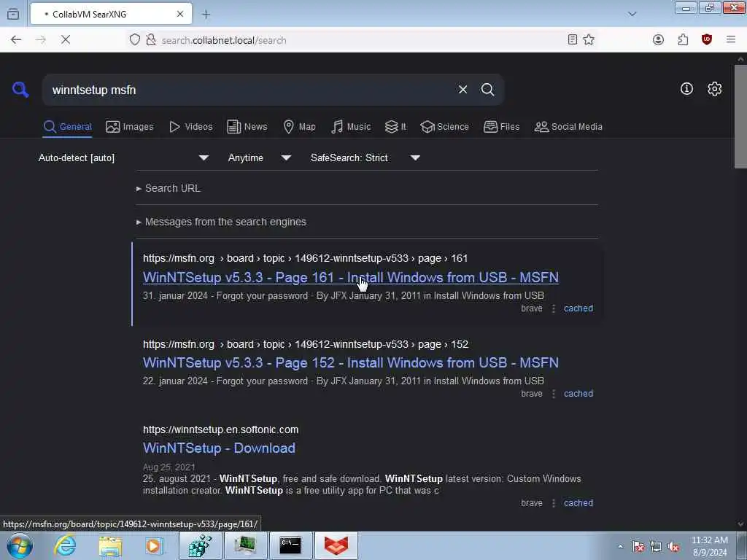Open the Windows Start button
This screenshot has height=560, width=747.
(20, 545)
